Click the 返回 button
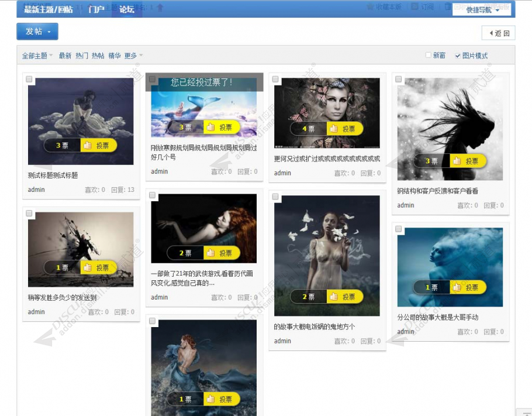Image resolution: width=532 pixels, height=416 pixels. click(x=499, y=33)
